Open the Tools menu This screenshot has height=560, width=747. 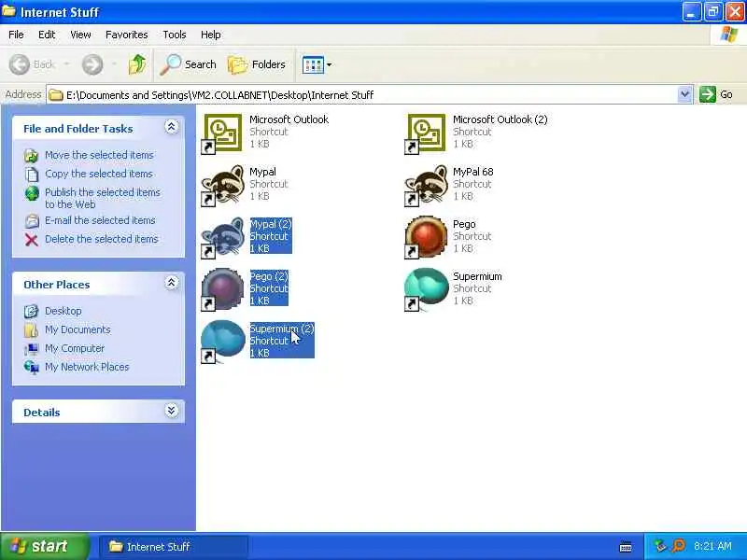click(x=175, y=35)
